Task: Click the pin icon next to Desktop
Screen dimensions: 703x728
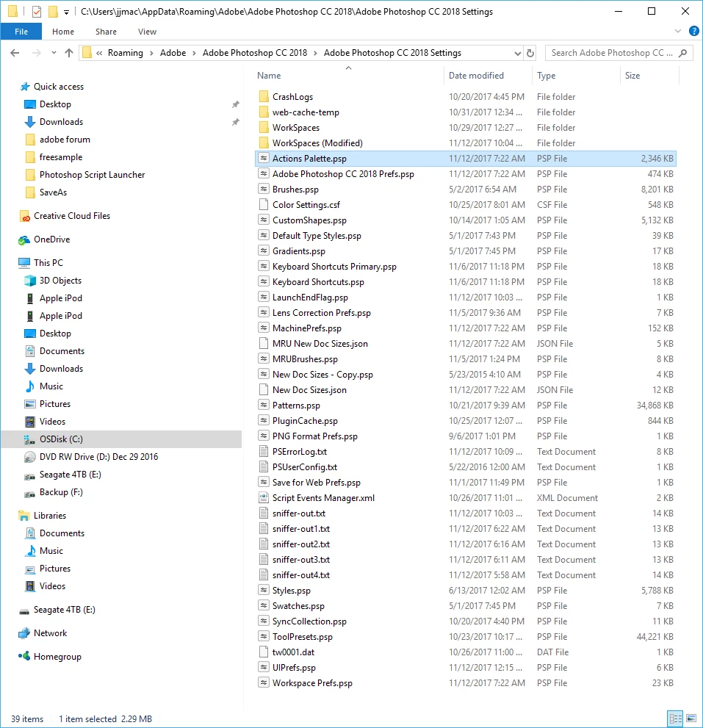Action: click(235, 104)
